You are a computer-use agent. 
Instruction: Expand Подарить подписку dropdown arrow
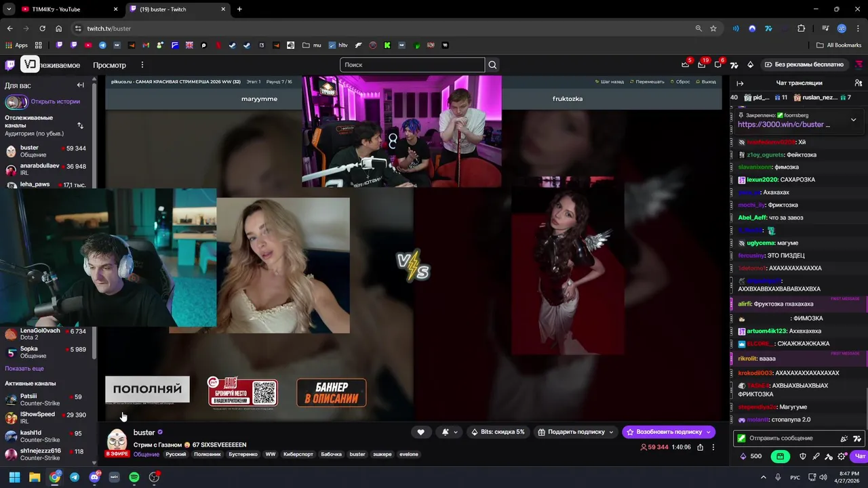pyautogui.click(x=611, y=432)
